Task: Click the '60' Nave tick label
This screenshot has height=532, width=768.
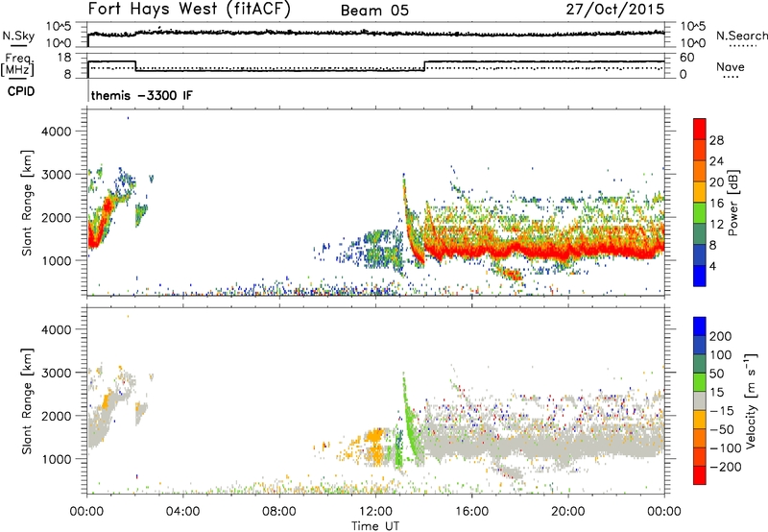Action: (686, 58)
